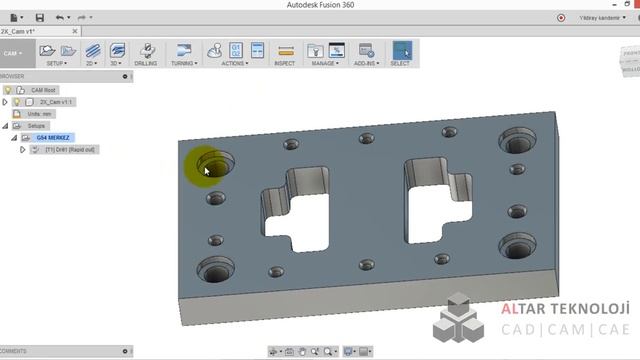Click the Turning operation icon

click(184, 50)
